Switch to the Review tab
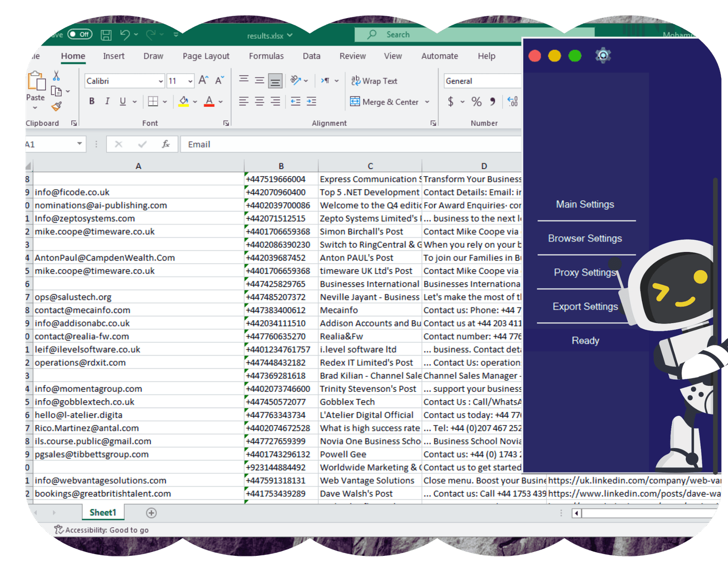 pos(353,56)
